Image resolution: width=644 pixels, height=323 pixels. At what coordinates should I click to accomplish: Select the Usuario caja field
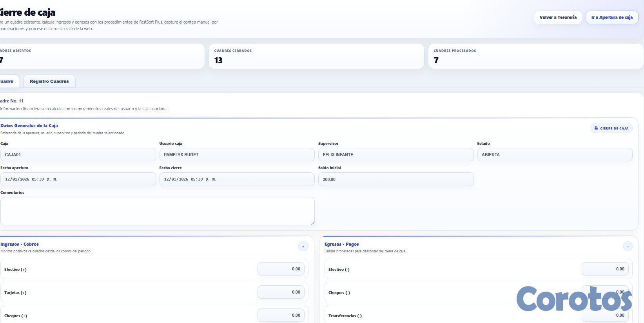point(237,155)
